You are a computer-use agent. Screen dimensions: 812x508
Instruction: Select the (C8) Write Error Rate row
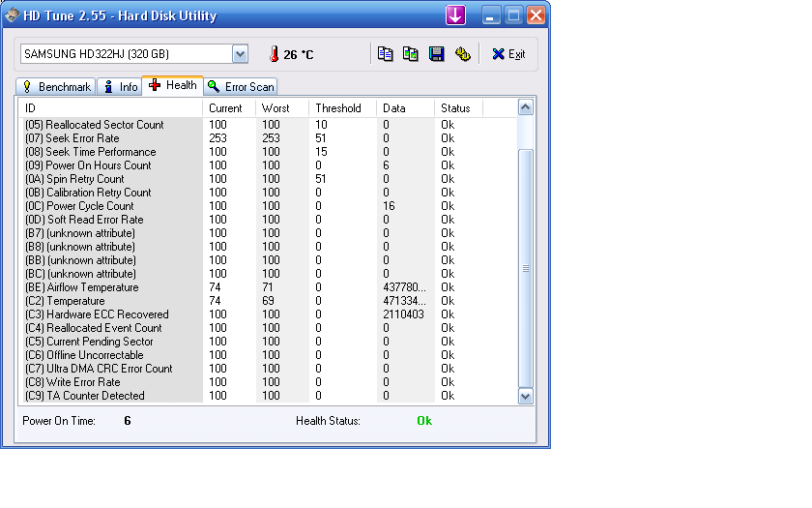click(x=269, y=382)
